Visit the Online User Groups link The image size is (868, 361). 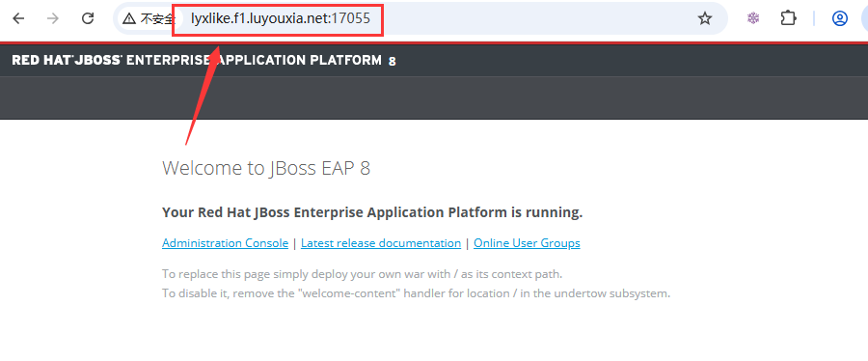click(527, 243)
